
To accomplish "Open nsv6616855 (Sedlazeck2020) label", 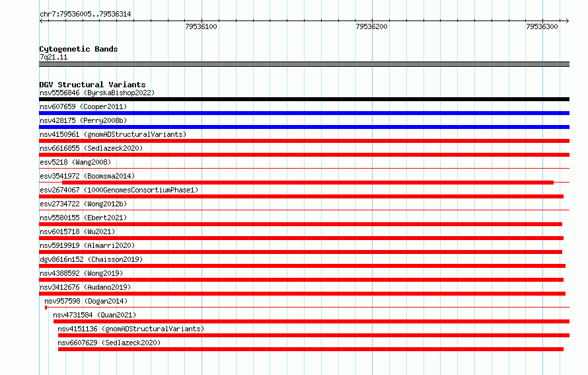I will 91,148.
